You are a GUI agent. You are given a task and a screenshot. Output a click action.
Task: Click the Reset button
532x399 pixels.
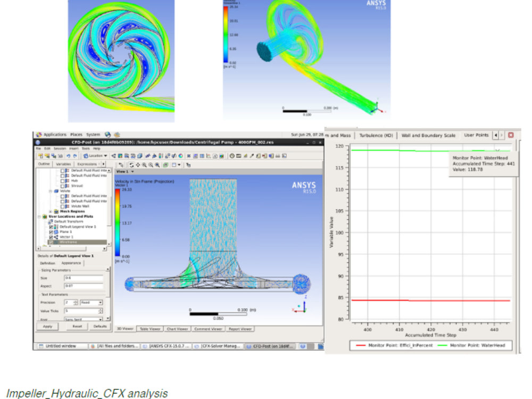pos(77,327)
